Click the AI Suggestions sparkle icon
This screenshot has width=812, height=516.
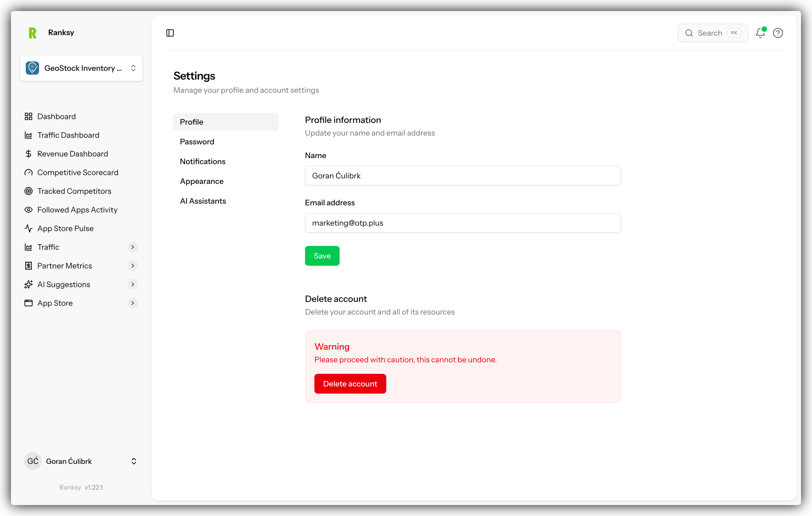point(29,285)
